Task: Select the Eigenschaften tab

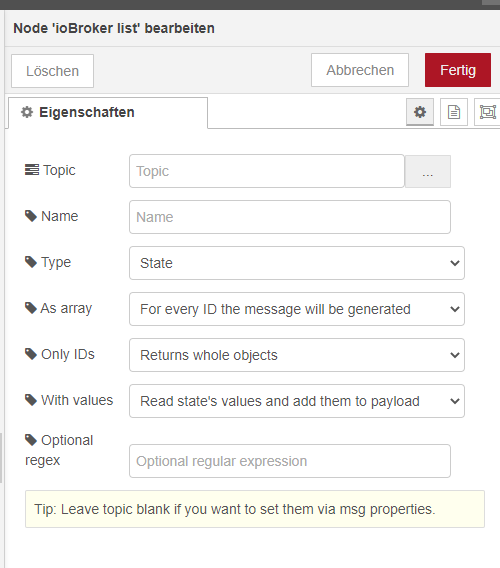Action: pyautogui.click(x=108, y=113)
